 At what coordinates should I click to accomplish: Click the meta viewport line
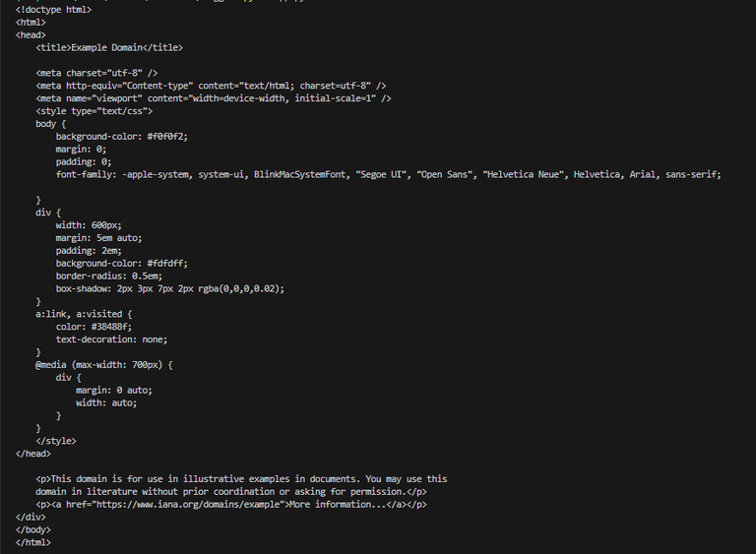[214, 98]
